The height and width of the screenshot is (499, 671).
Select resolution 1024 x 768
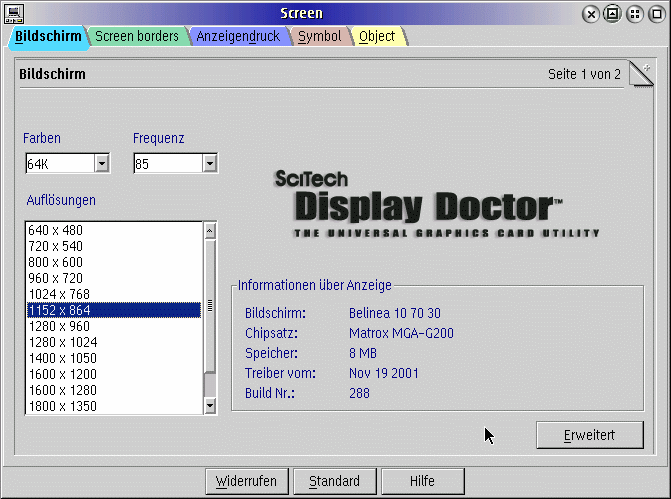click(x=114, y=294)
